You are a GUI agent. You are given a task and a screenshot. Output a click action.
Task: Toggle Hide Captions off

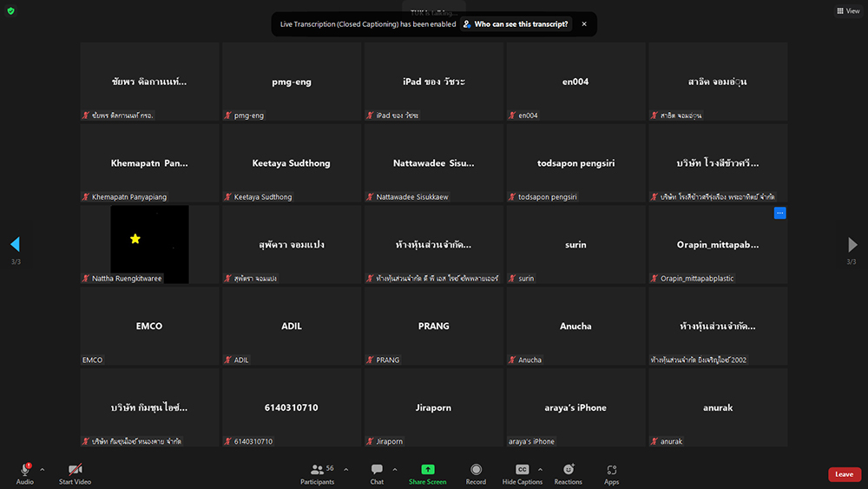point(522,473)
